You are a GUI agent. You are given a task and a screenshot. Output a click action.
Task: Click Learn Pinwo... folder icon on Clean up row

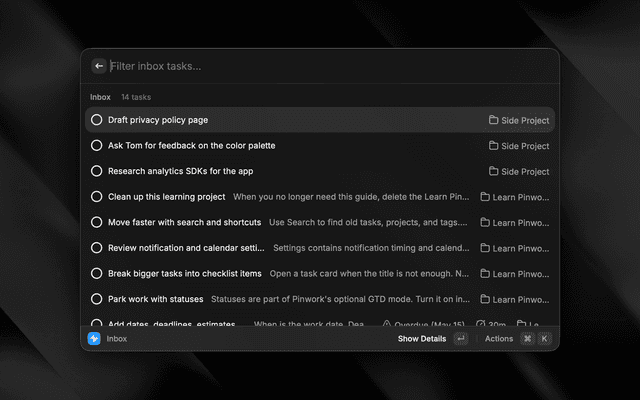click(485, 197)
